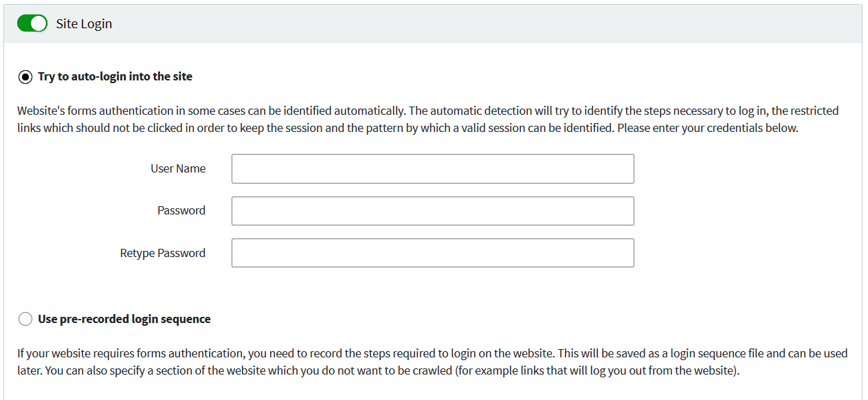Toggle the Site Login switch
The image size is (868, 400).
tap(32, 23)
